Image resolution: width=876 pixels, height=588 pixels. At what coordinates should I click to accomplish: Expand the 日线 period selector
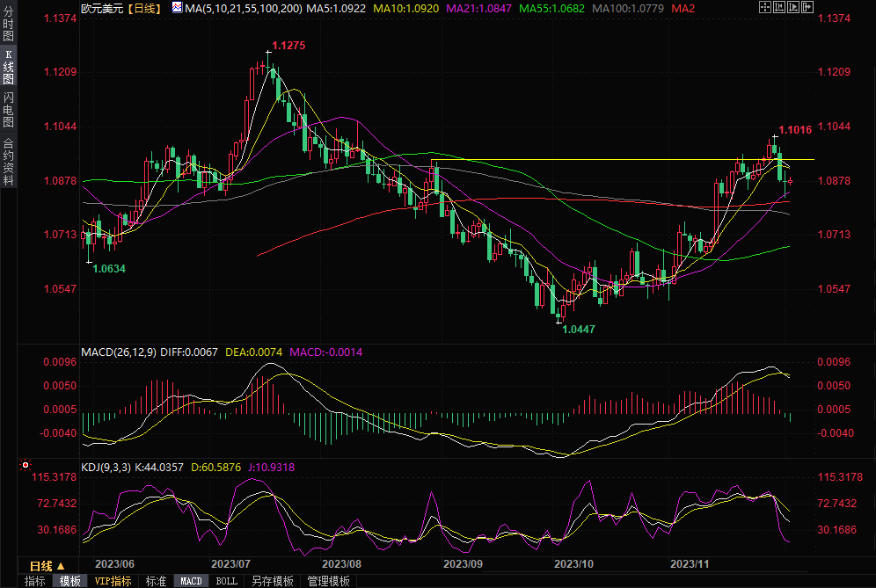coord(47,566)
